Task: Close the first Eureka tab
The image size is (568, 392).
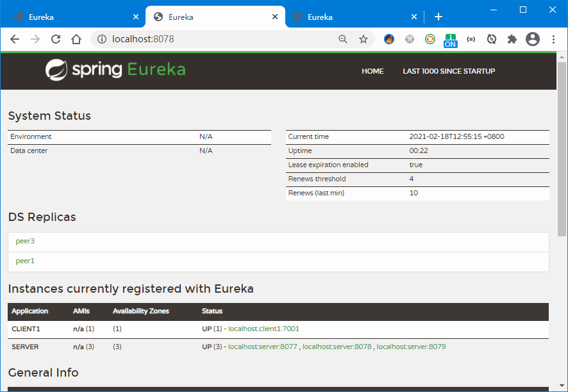Action: point(136,17)
